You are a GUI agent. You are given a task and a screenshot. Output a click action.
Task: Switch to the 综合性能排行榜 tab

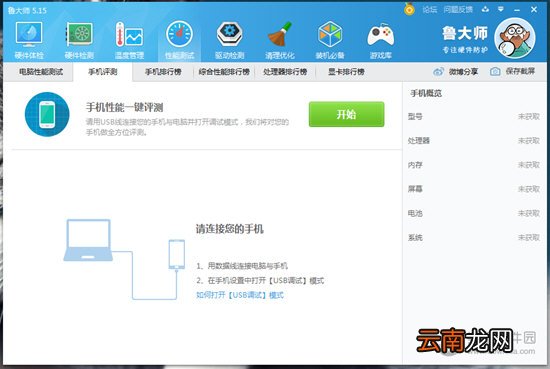click(x=224, y=72)
